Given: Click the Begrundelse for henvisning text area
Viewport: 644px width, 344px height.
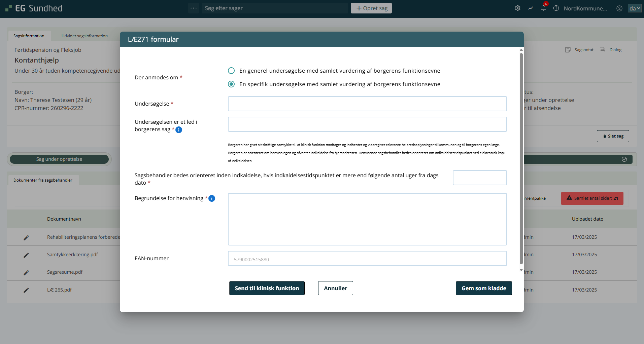Looking at the screenshot, I should click(367, 219).
